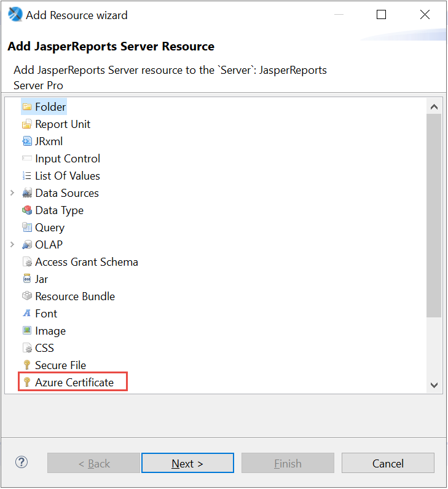Open the wizard help question mark
448x489 pixels.
coord(22,462)
